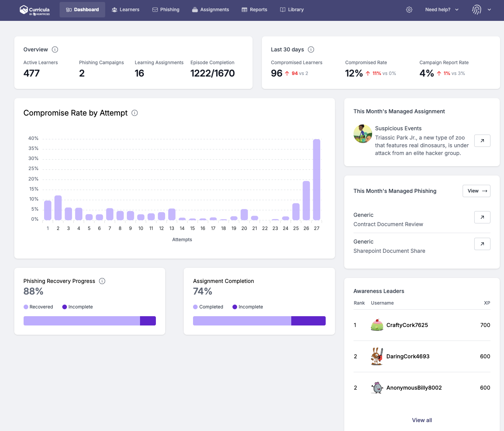Open the Phishing section
This screenshot has width=504, height=431.
tap(166, 9)
